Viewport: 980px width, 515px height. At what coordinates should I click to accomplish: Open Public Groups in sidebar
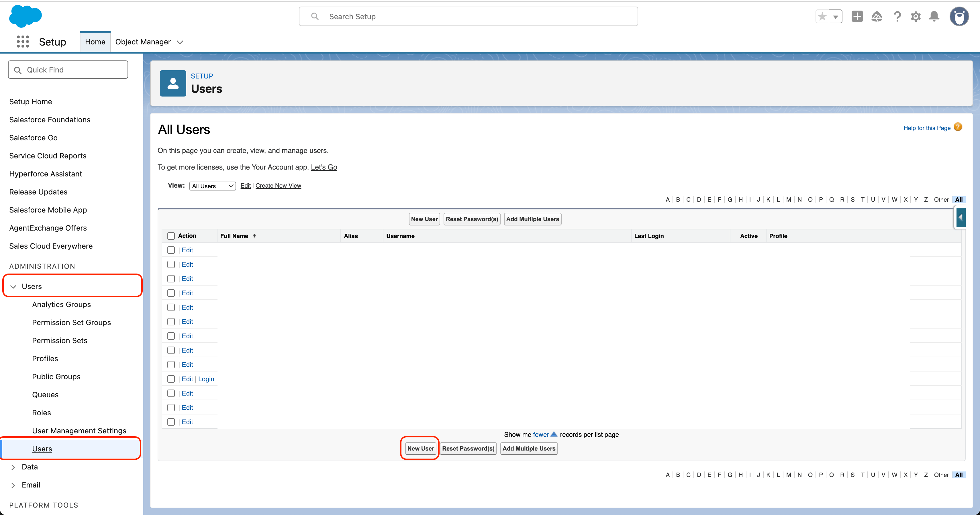[56, 377]
